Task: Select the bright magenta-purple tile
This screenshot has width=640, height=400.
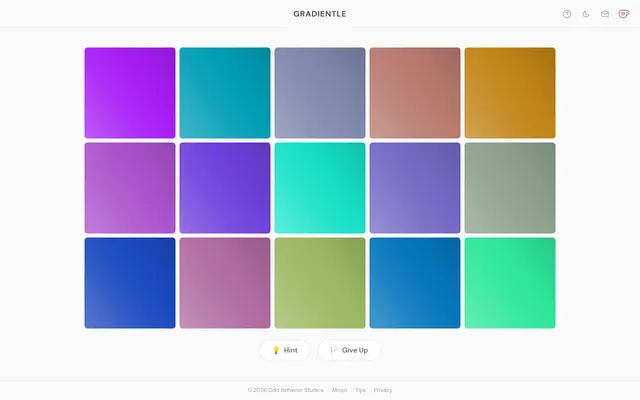Action: coord(130,93)
